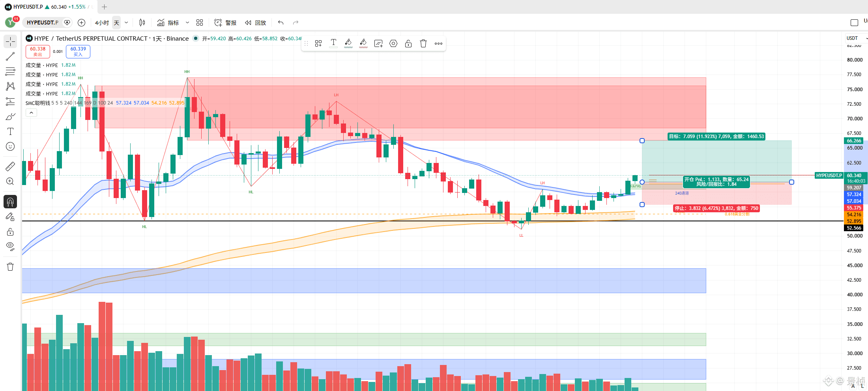The image size is (868, 391).
Task: Switch to 4小时 timeframe
Action: [x=102, y=22]
